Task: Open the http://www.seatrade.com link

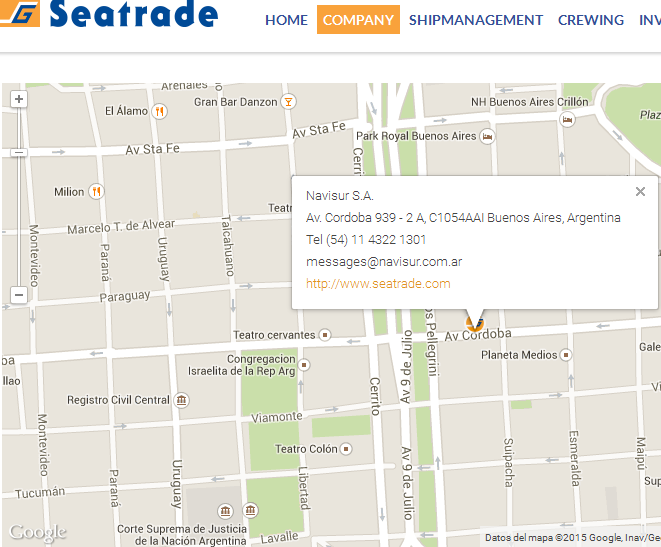Action: click(x=378, y=284)
